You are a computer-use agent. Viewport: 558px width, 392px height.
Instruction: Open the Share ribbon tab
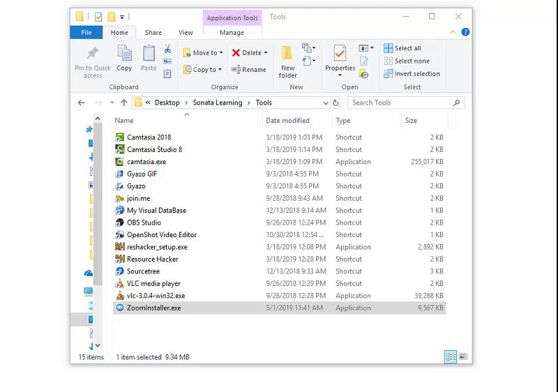(x=153, y=32)
